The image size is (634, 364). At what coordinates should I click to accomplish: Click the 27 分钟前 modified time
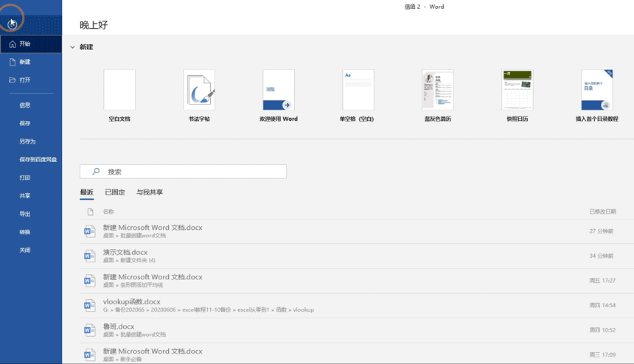click(x=602, y=231)
